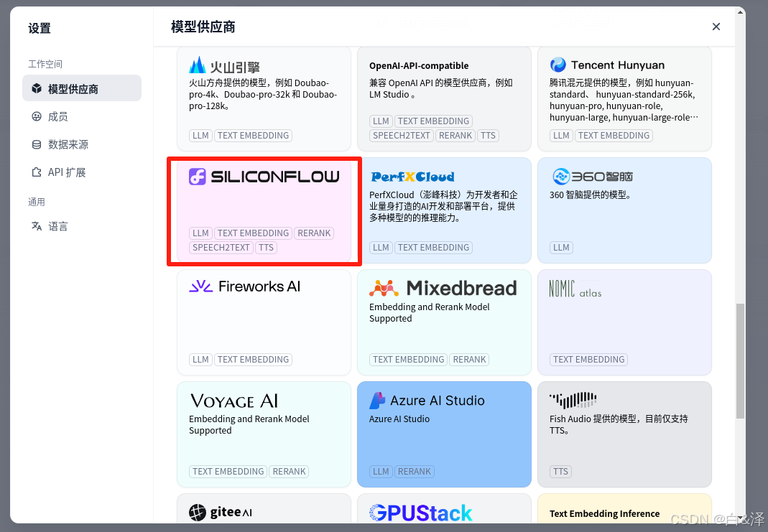Click the "360 智脑提供的模型" text
This screenshot has height=532, width=768.
click(591, 195)
